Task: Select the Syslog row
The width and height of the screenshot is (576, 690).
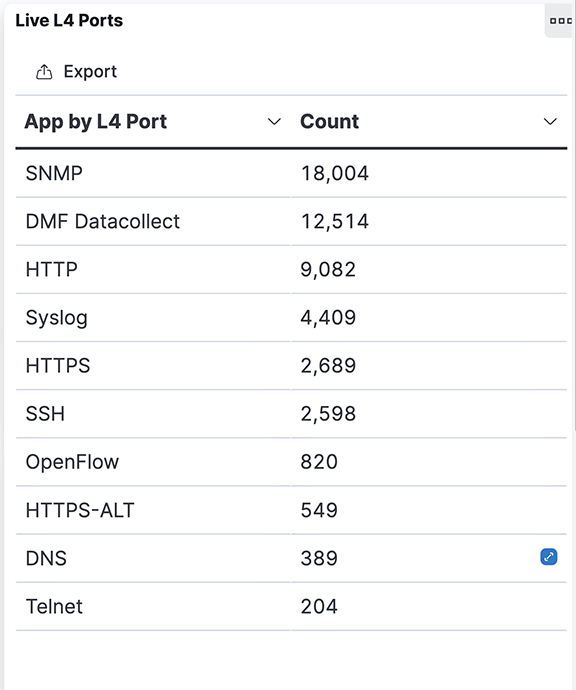Action: click(291, 318)
